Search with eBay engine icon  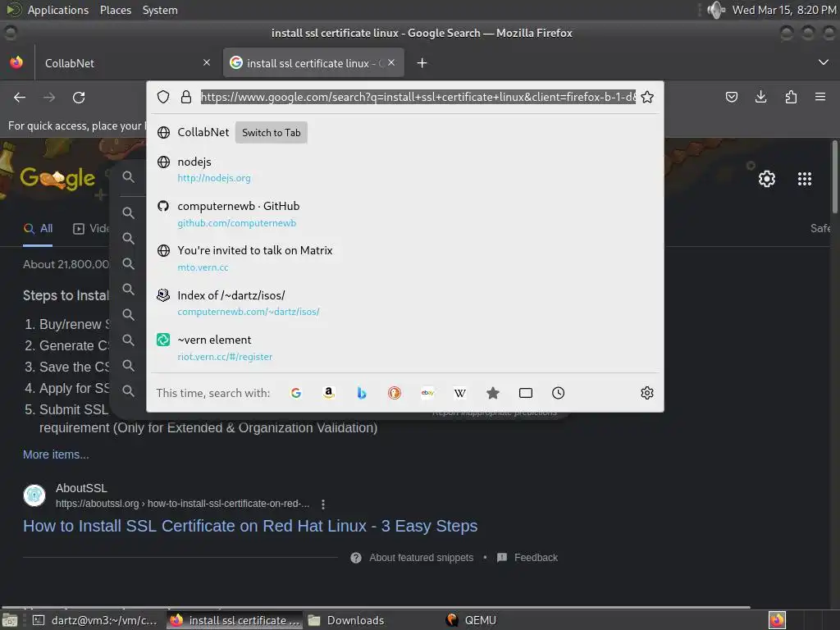point(427,393)
